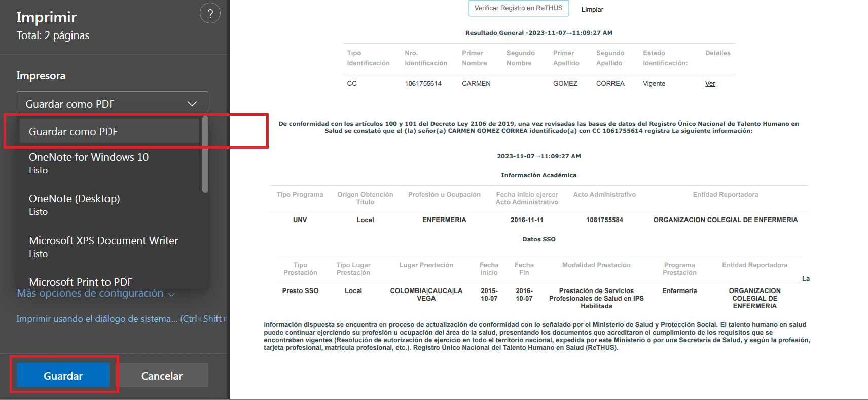Select OneNote (Desktop) printer option

pyautogui.click(x=75, y=204)
